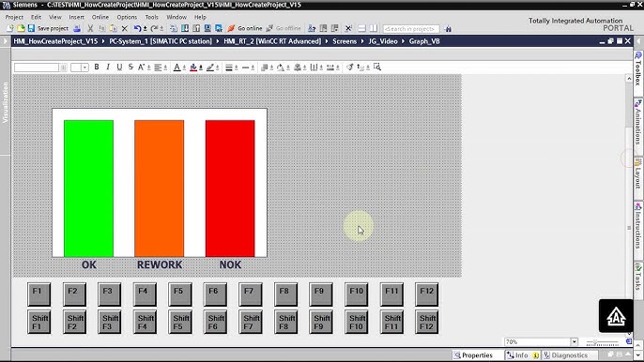Open the Online menu
The height and width of the screenshot is (362, 644).
tap(100, 17)
